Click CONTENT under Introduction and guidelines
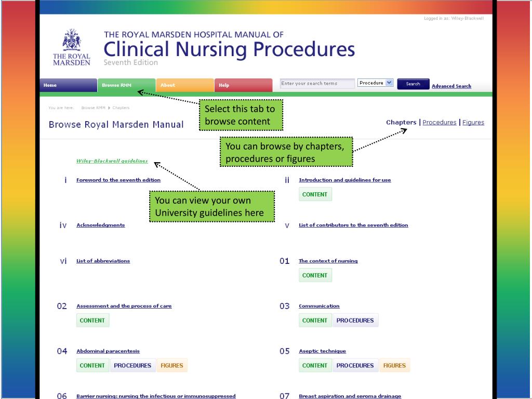This screenshot has height=399, width=532. tap(315, 194)
